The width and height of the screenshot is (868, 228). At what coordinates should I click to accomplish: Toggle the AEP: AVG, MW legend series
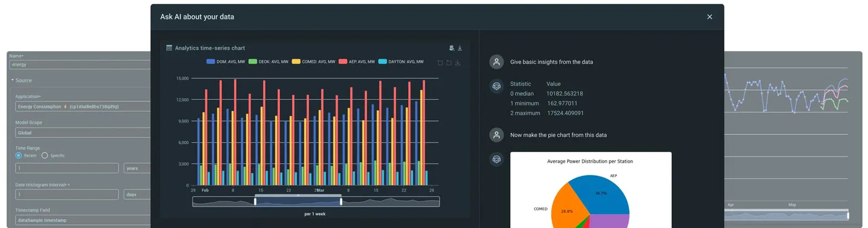point(357,62)
